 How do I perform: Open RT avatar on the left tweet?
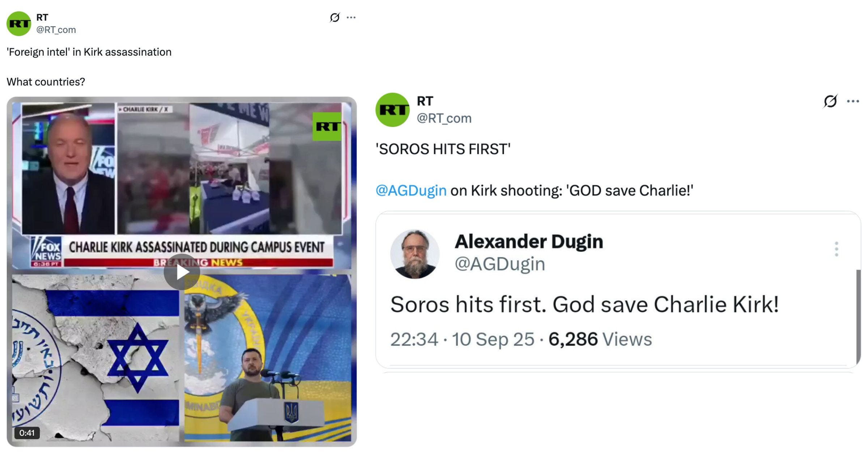coord(19,24)
